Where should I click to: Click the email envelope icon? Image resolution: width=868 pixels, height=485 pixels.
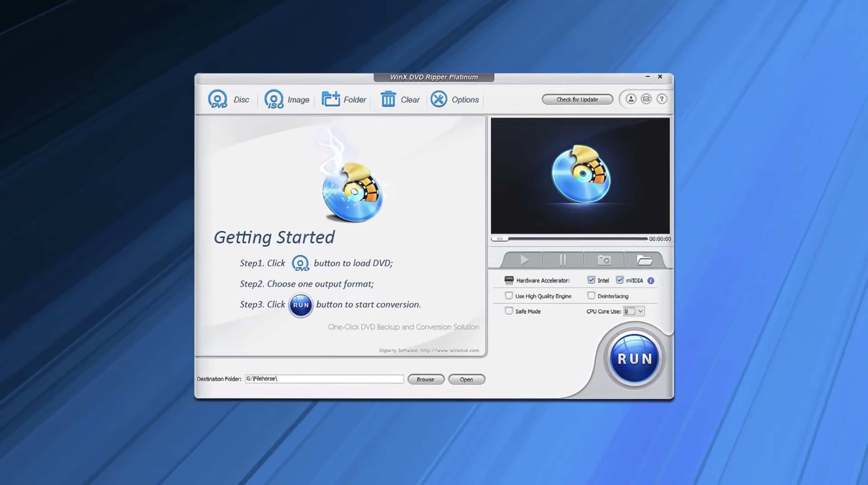click(646, 99)
